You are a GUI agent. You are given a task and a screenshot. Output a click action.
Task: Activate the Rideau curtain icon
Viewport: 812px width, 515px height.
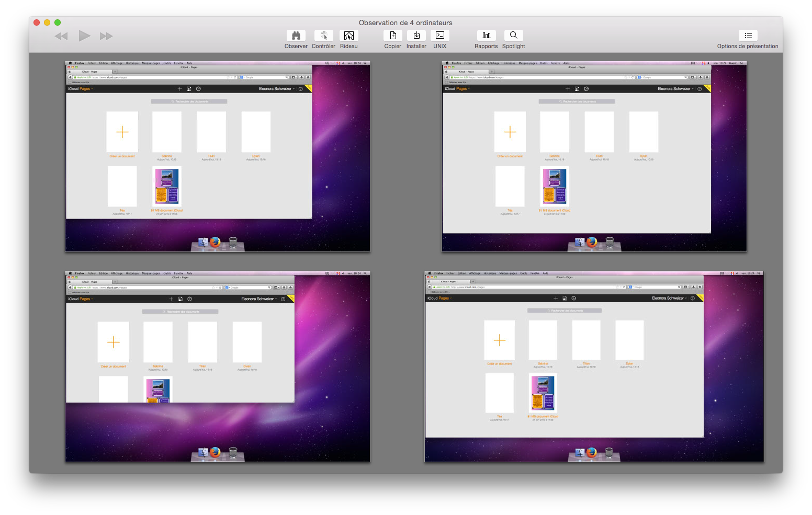point(348,36)
